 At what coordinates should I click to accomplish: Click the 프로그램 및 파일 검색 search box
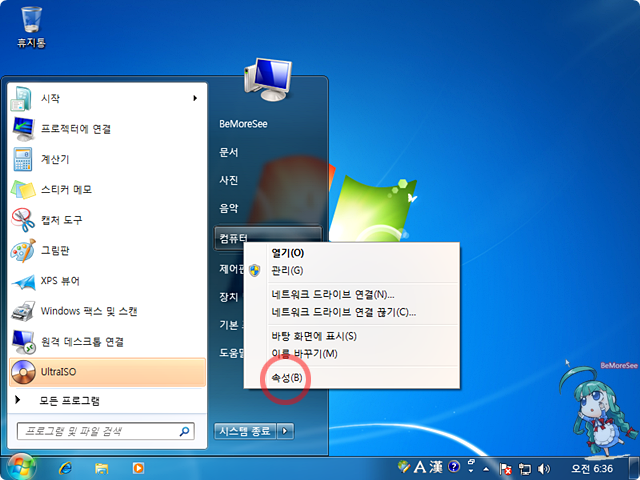point(98,431)
